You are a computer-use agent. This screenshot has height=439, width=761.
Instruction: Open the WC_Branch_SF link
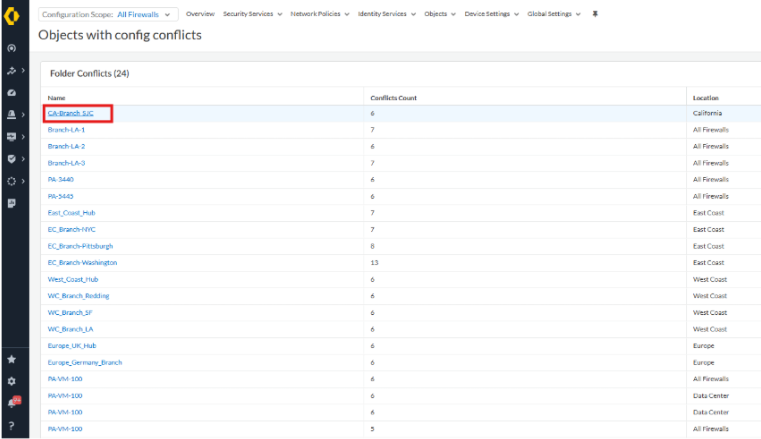click(x=70, y=313)
